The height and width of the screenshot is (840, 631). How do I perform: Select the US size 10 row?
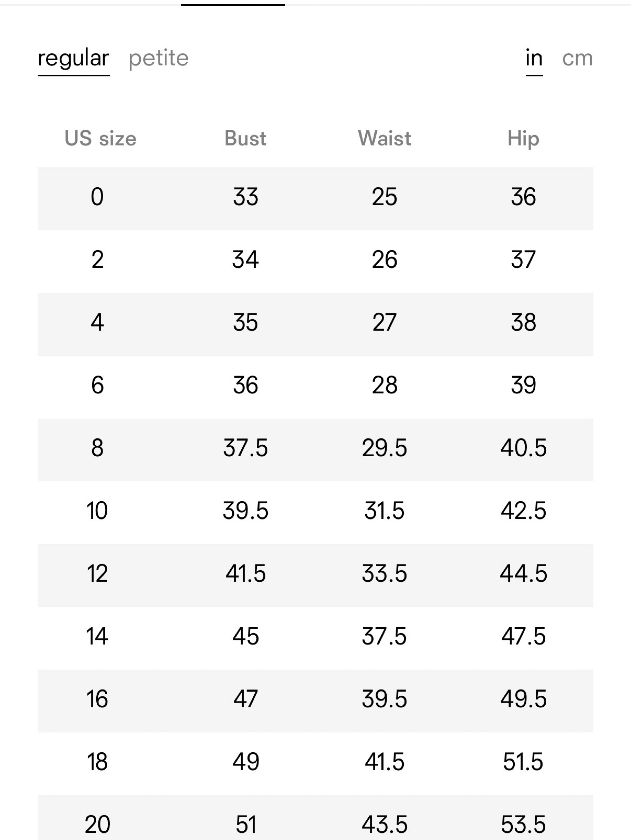pyautogui.click(x=315, y=513)
